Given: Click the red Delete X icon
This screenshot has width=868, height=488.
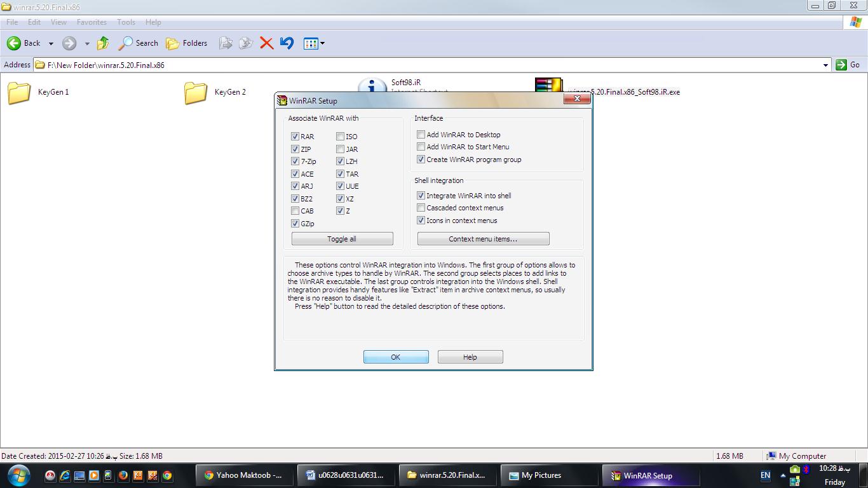Looking at the screenshot, I should 267,43.
